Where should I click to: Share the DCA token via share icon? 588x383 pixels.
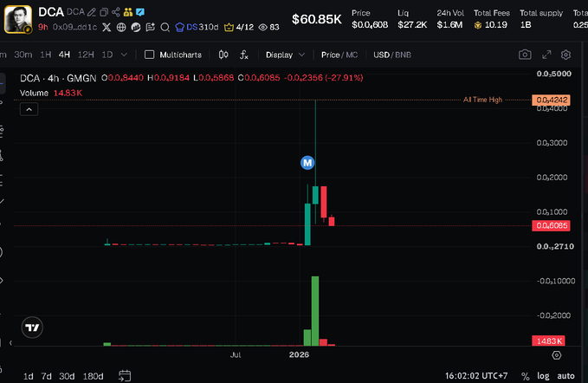click(x=116, y=12)
